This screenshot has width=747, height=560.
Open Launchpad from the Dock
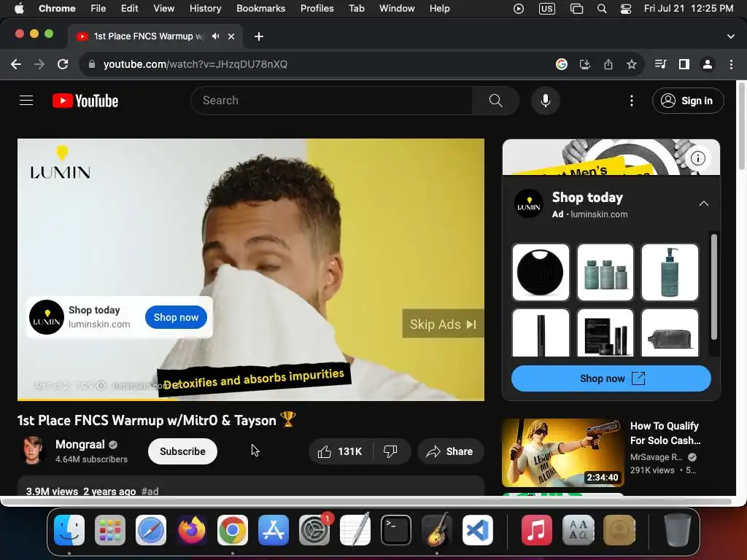[110, 530]
